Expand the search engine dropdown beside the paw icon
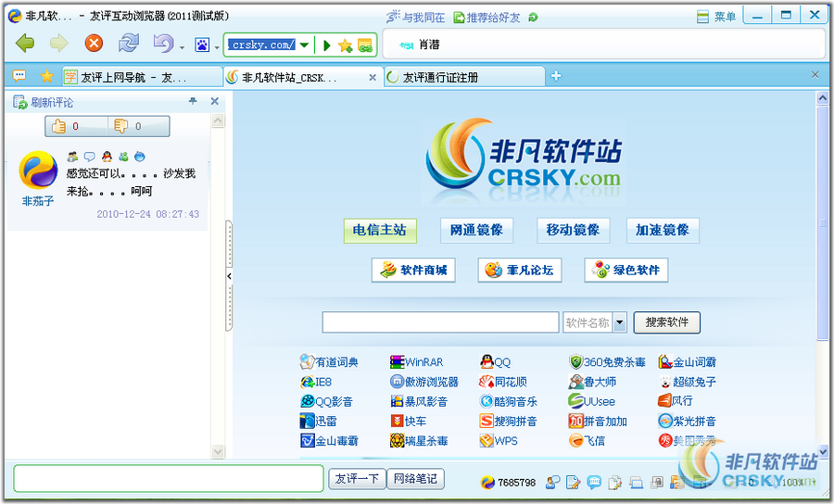 pos(217,47)
